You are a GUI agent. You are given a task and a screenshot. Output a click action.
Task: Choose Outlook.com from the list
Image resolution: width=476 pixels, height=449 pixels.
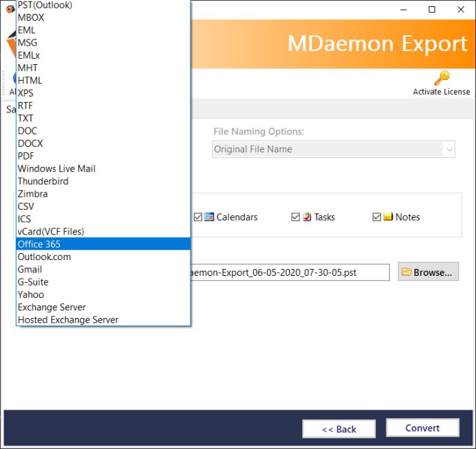coord(103,257)
